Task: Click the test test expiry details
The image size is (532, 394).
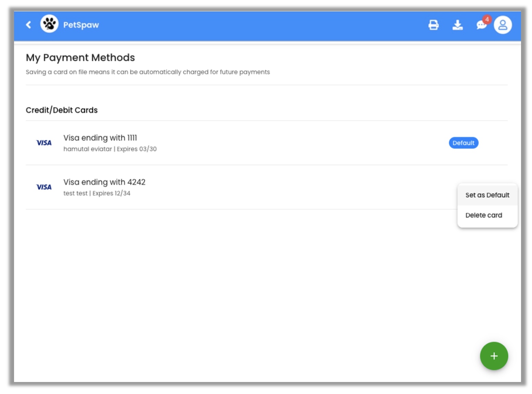Action: (x=97, y=193)
